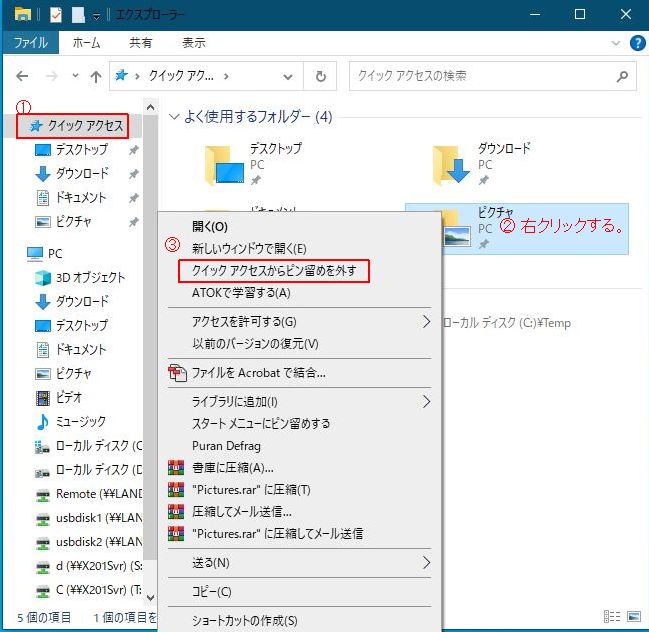Open the 表示 ribbon tab
This screenshot has width=649, height=632.
pyautogui.click(x=194, y=43)
